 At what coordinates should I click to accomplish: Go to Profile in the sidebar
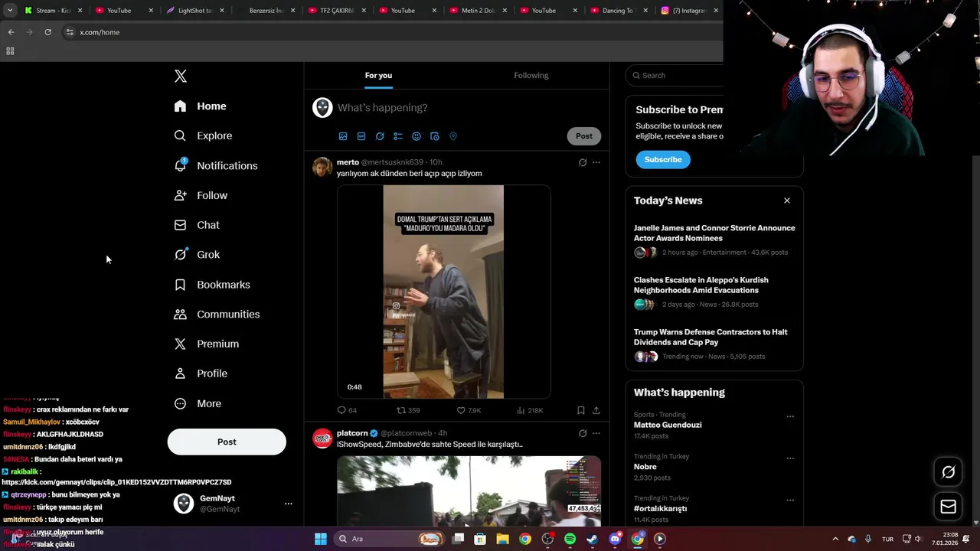click(201, 373)
